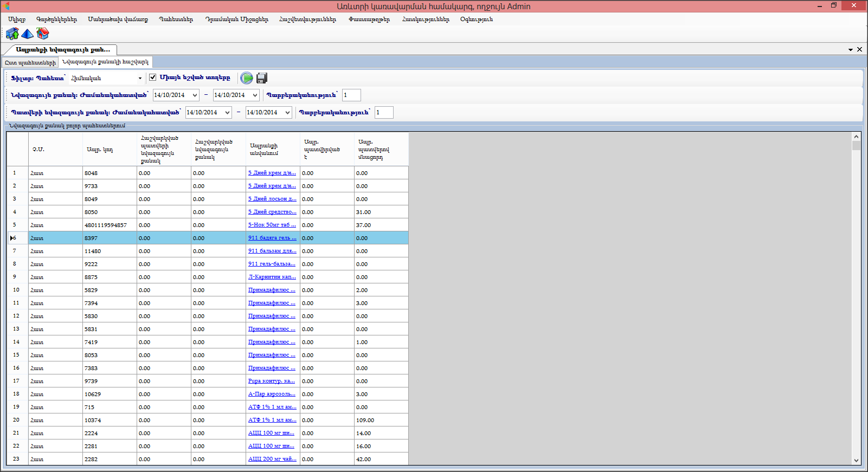Open the Դրամական Միջոցներ menu

coord(237,19)
